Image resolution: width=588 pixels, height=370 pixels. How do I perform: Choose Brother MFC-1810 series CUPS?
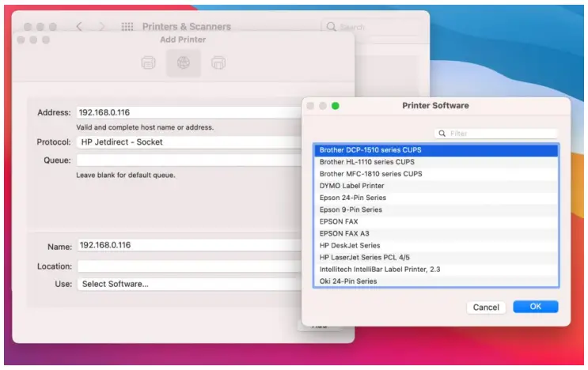tap(436, 174)
